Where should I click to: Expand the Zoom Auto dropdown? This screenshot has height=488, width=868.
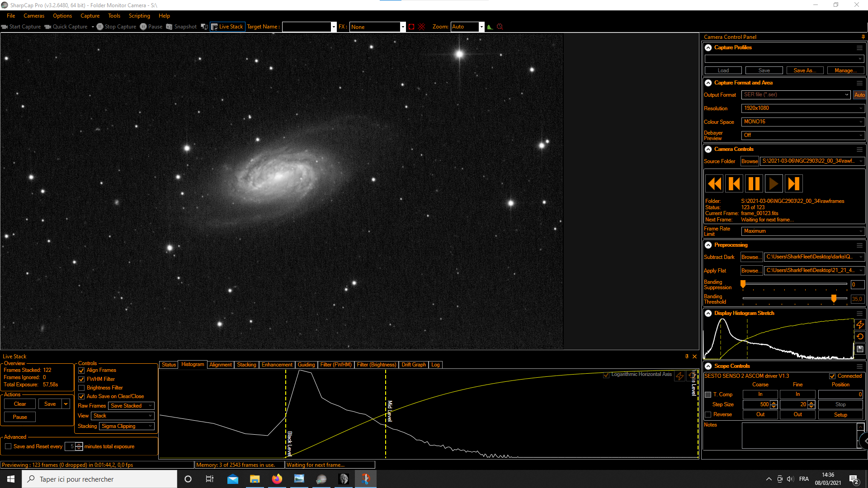(481, 27)
